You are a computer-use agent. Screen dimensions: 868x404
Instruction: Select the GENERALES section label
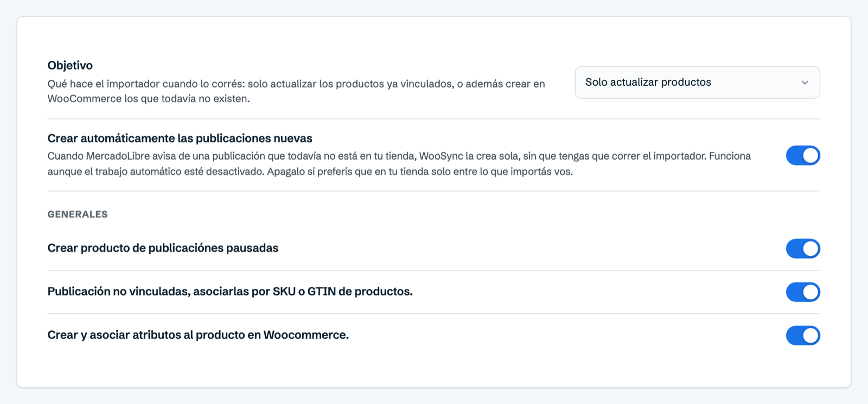click(x=78, y=214)
